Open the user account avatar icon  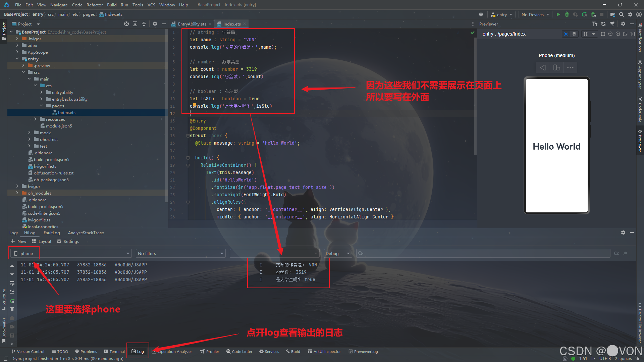point(639,14)
